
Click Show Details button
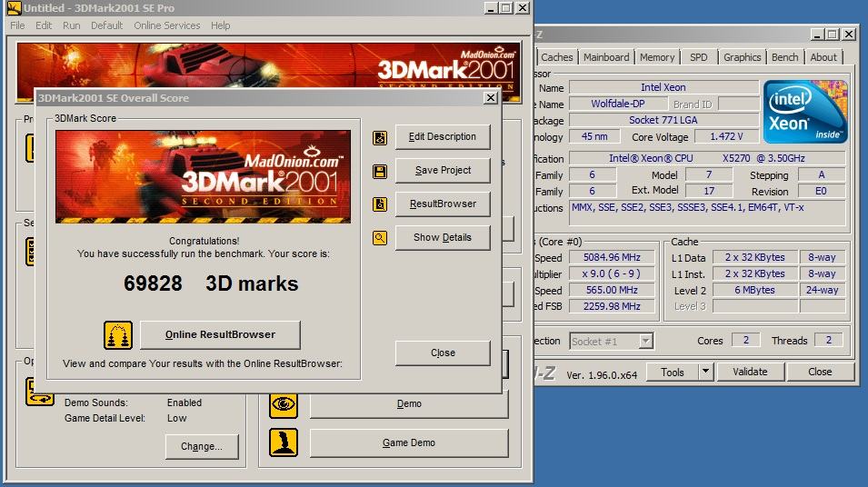point(443,237)
